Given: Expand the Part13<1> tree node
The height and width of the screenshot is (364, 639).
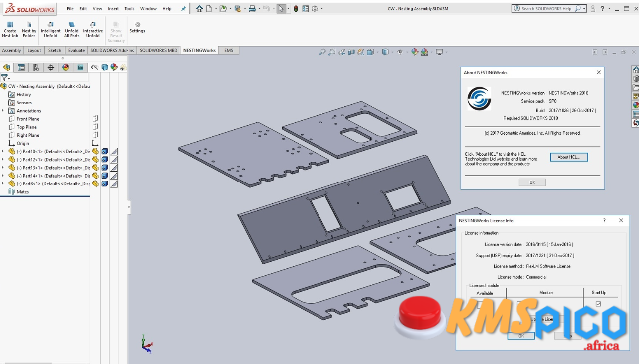Looking at the screenshot, I should [x=3, y=168].
